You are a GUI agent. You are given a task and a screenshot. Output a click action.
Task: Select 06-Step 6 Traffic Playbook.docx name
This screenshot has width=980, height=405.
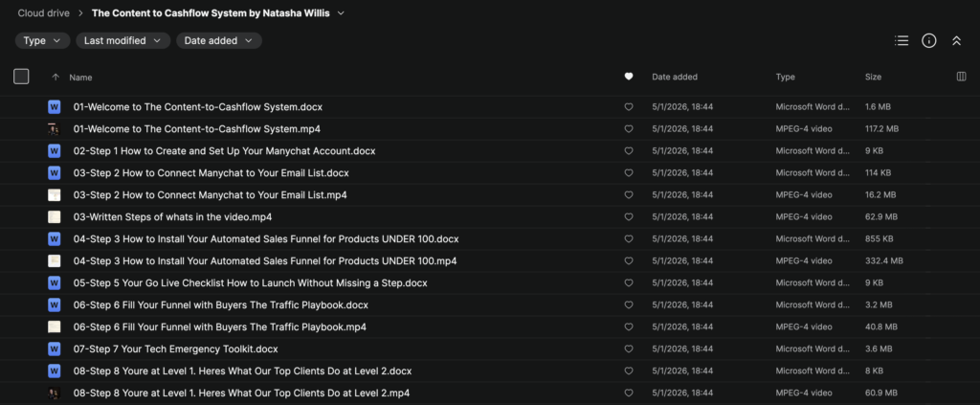point(221,305)
